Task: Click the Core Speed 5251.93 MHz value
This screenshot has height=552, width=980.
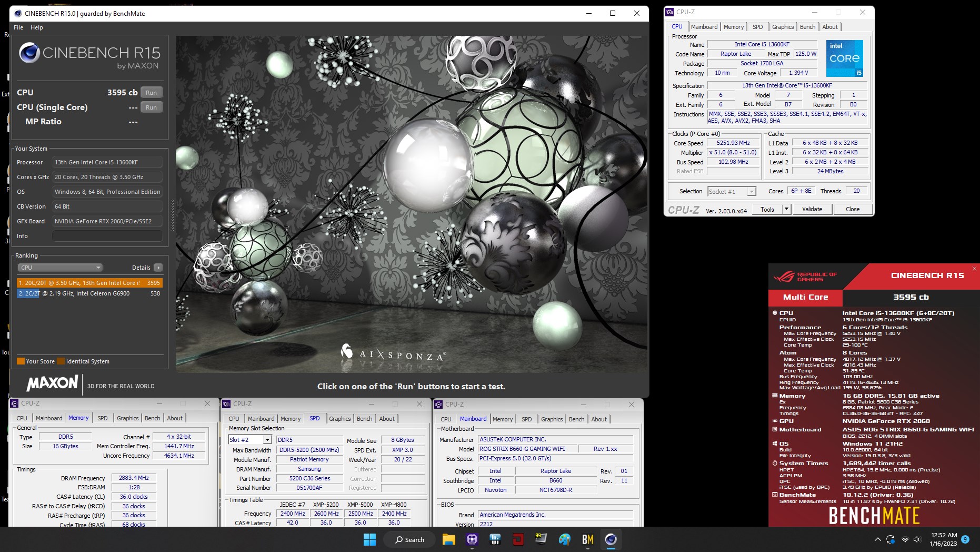Action: 733,143
